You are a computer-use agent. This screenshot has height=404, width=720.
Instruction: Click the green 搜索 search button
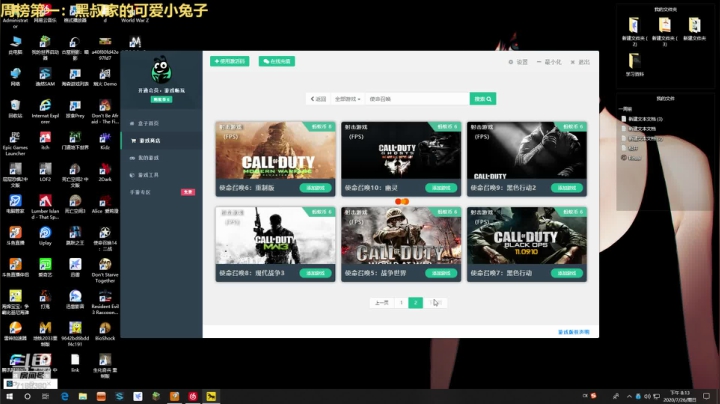483,99
